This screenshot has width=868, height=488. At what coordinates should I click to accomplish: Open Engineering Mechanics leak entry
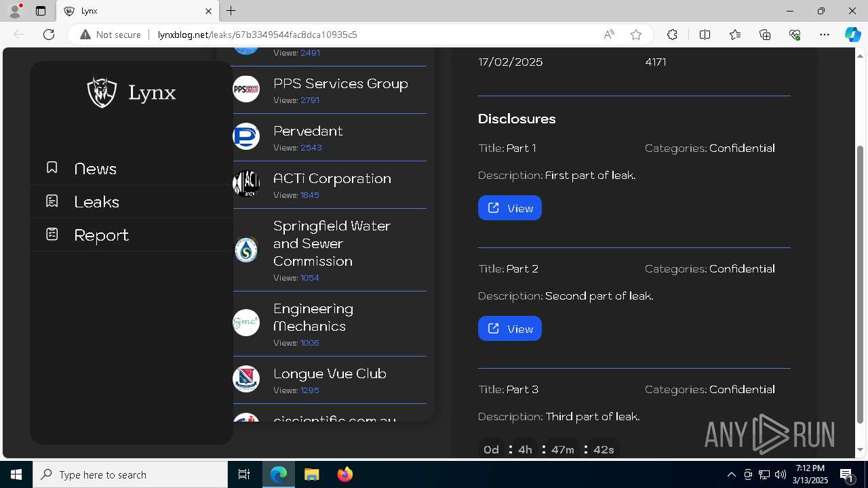pos(330,324)
